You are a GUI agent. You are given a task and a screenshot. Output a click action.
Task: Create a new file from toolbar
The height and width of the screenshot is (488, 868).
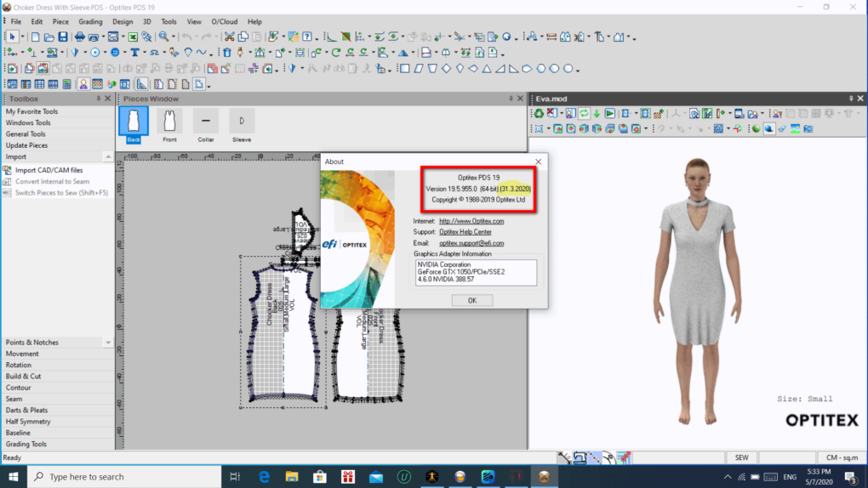tap(36, 37)
